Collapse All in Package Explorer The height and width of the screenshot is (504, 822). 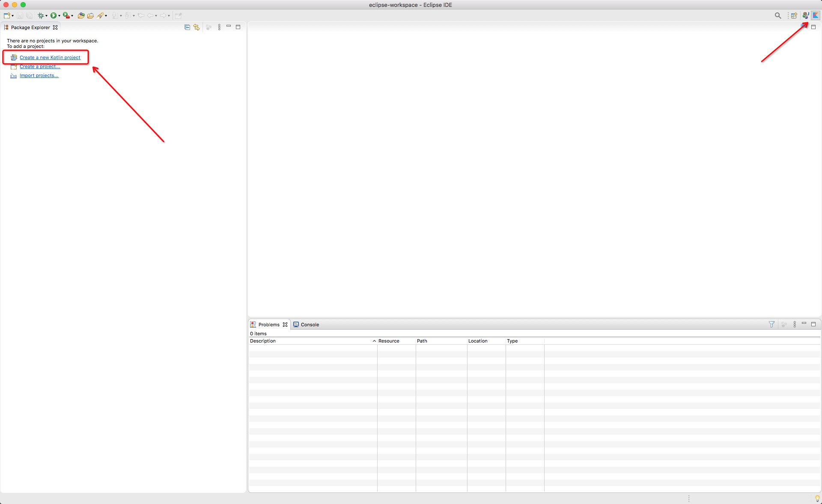coord(187,27)
